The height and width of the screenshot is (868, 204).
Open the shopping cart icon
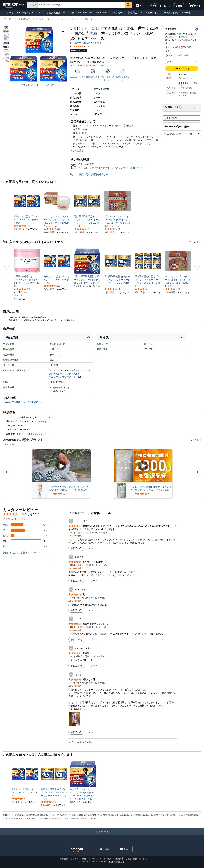click(x=194, y=5)
